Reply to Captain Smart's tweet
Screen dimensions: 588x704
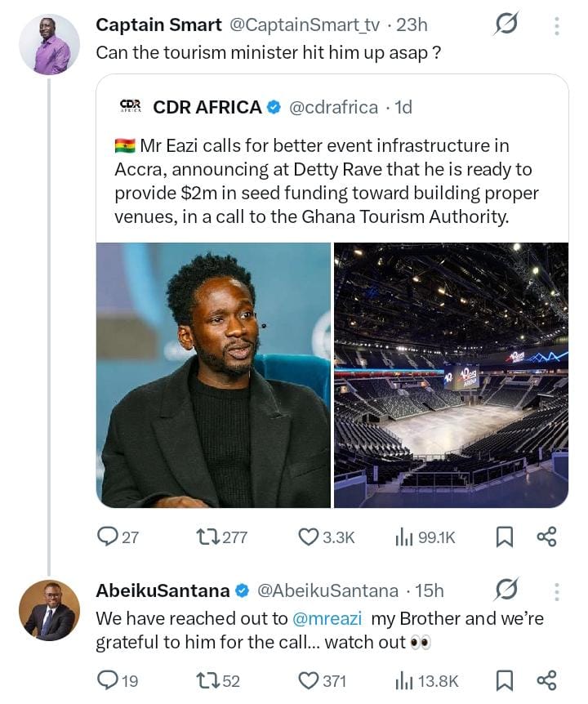pos(108,537)
